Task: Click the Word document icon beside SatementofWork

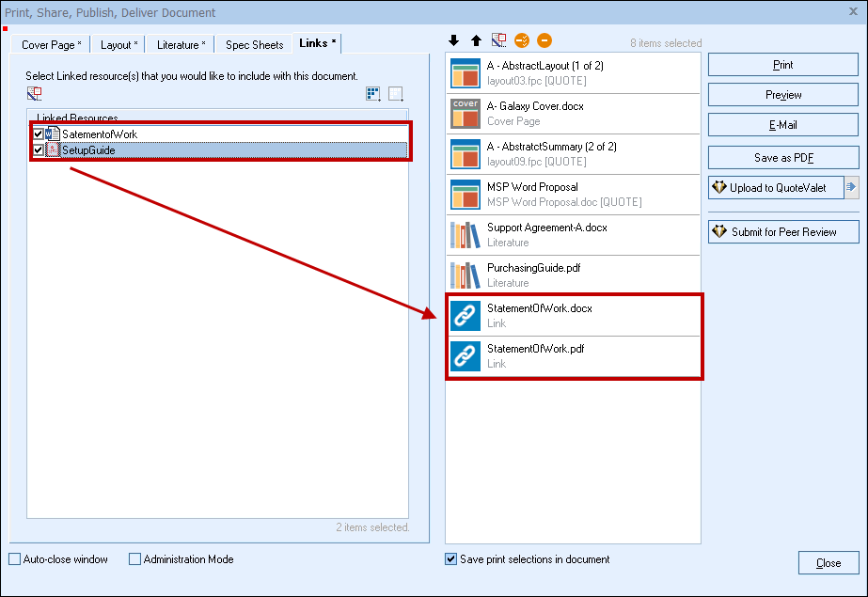Action: [x=53, y=134]
